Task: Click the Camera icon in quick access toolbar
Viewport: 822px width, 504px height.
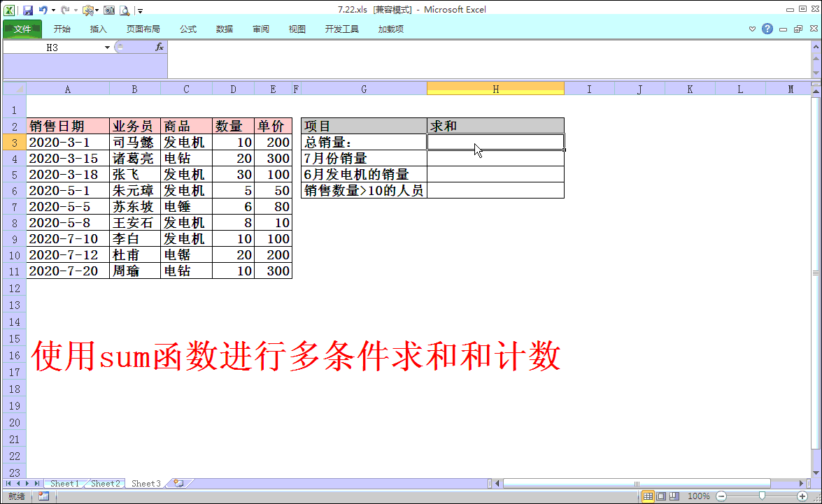Action: pyautogui.click(x=109, y=10)
